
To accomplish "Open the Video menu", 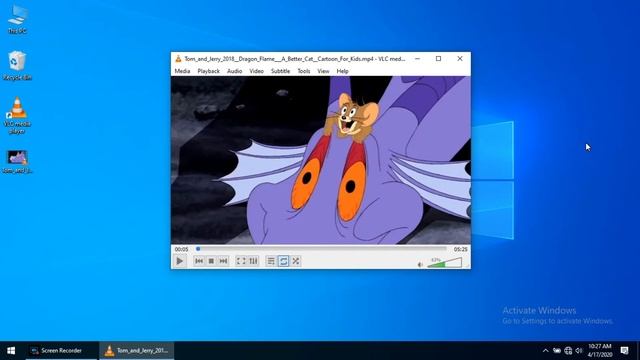I will click(x=256, y=71).
